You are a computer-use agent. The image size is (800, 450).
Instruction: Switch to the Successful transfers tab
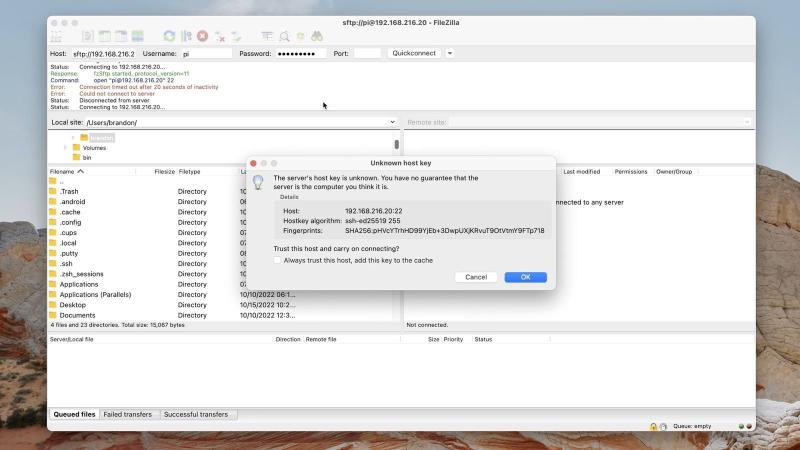point(195,414)
